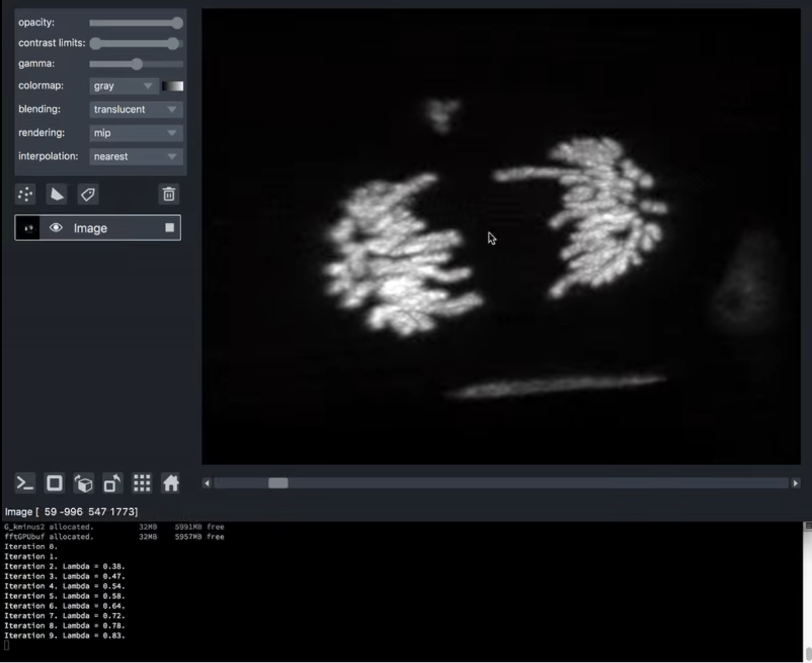Open the rendering mip dropdown
This screenshot has height=663, width=812.
coord(136,133)
